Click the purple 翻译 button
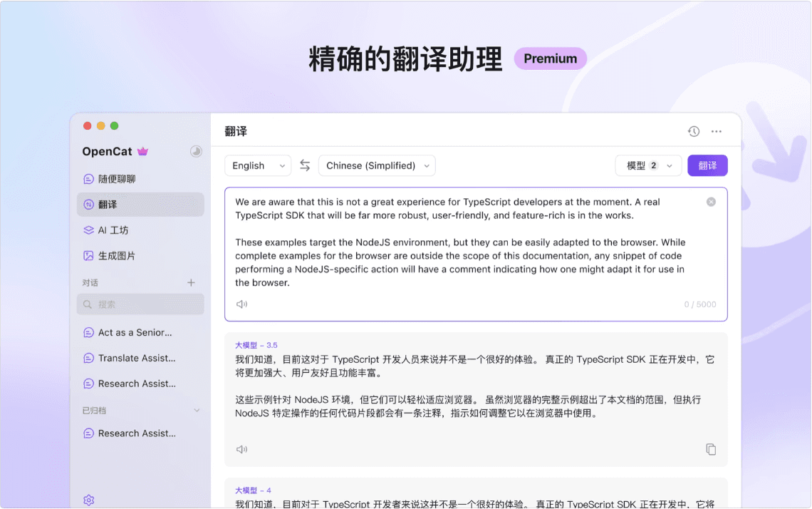This screenshot has width=812, height=509. (x=707, y=166)
